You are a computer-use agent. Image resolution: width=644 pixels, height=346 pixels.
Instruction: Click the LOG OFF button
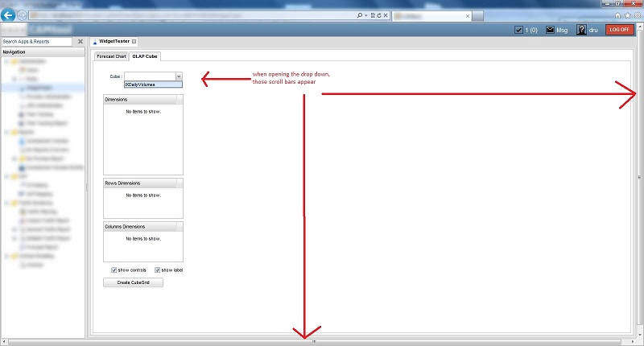tap(620, 30)
